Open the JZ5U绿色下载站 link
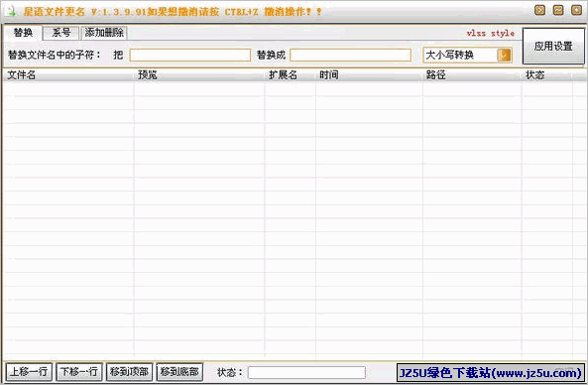The width and height of the screenshot is (588, 385). click(x=491, y=373)
